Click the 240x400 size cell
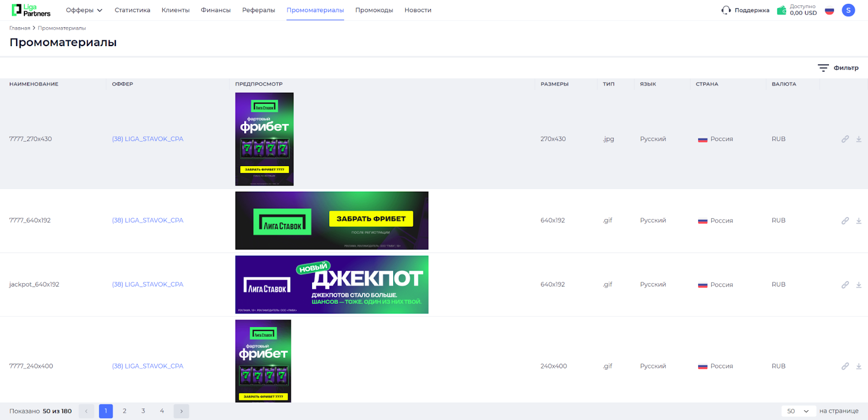This screenshot has height=420, width=868. click(x=554, y=366)
